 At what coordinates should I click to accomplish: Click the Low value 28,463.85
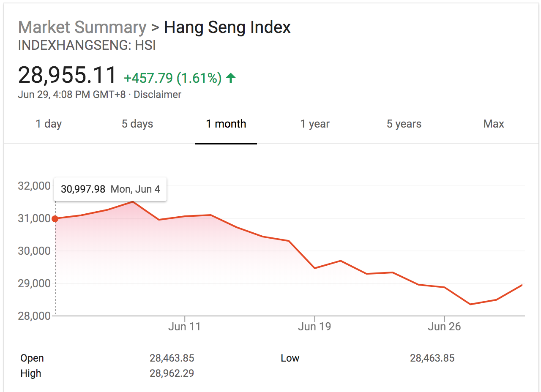tap(432, 358)
